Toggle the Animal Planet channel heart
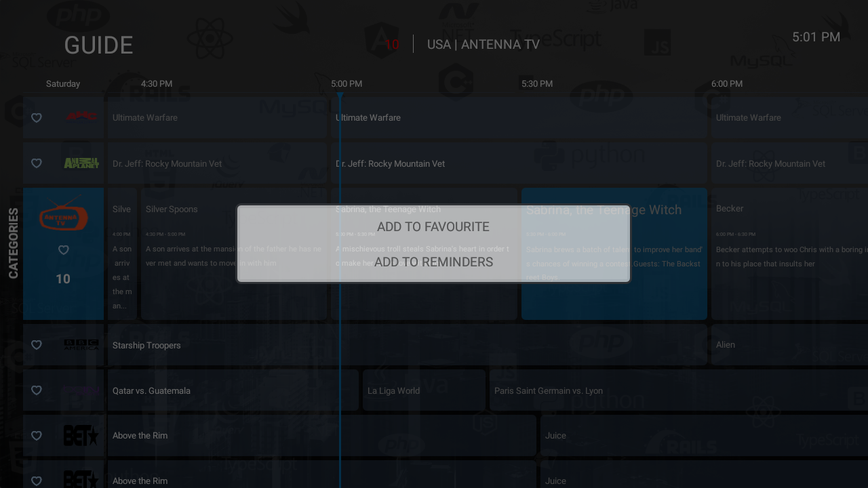Image resolution: width=868 pixels, height=488 pixels. (x=37, y=163)
